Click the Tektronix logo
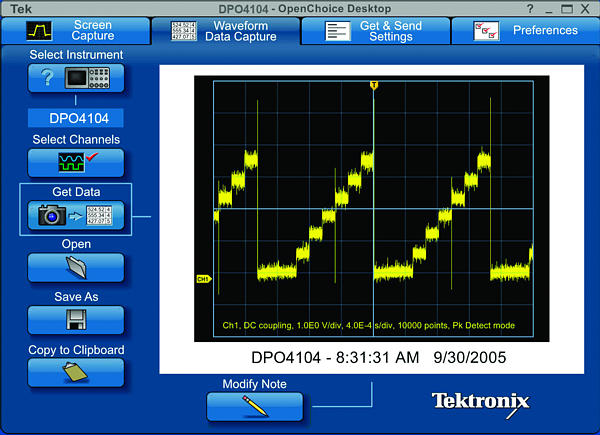 tap(480, 401)
